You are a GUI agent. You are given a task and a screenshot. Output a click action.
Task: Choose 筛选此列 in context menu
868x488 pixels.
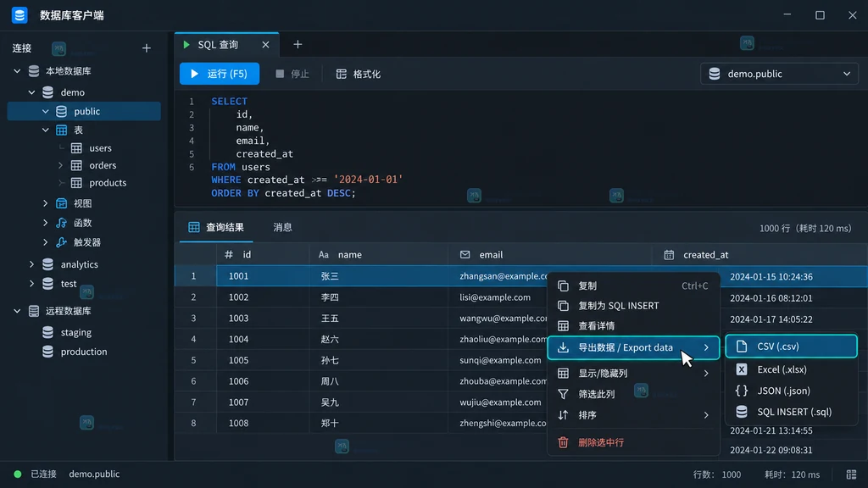[633, 394]
